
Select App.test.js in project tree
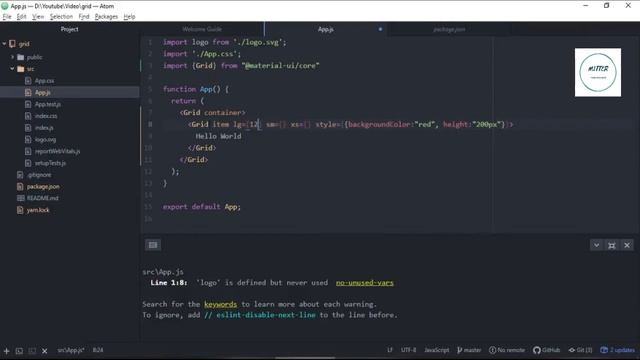click(47, 104)
